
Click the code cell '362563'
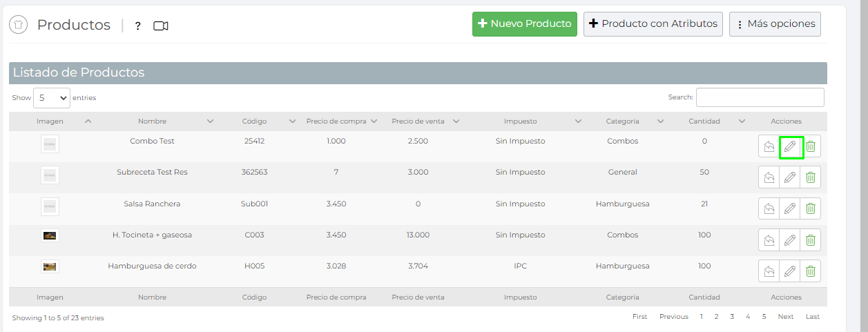(254, 173)
